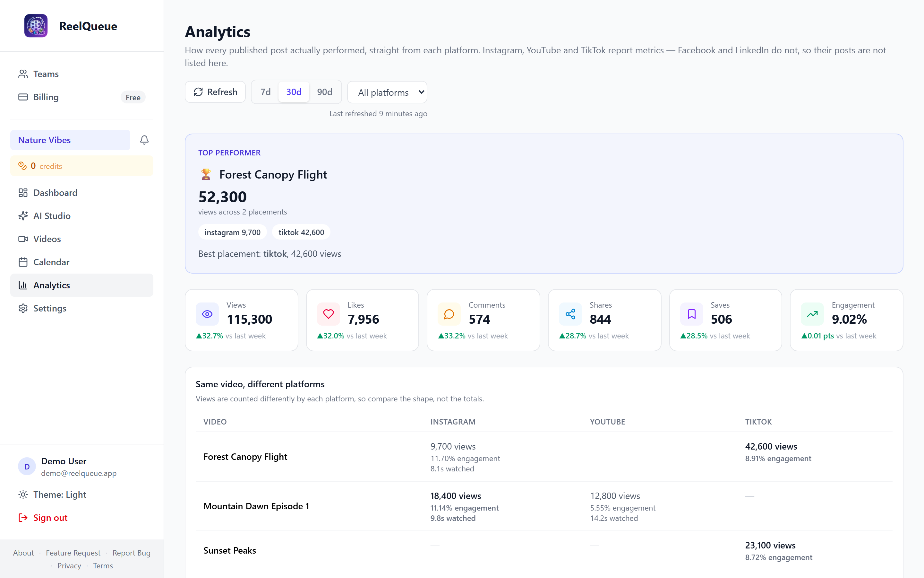
Task: Click the Teams people icon
Action: click(23, 74)
